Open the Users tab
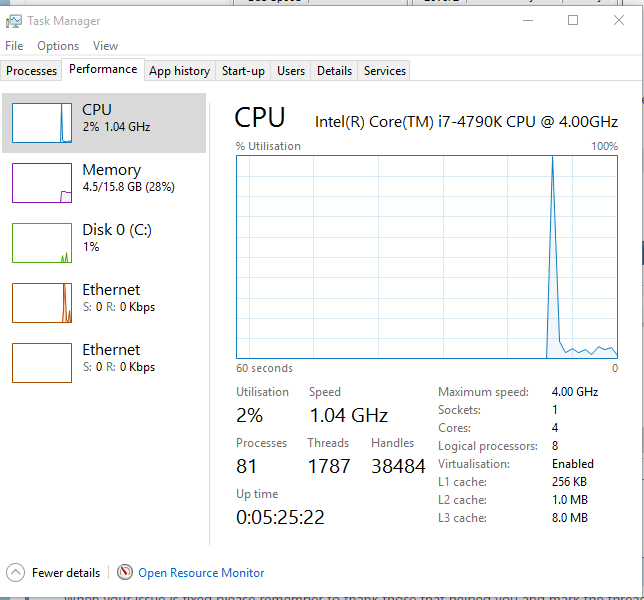644x600 pixels. click(x=291, y=71)
